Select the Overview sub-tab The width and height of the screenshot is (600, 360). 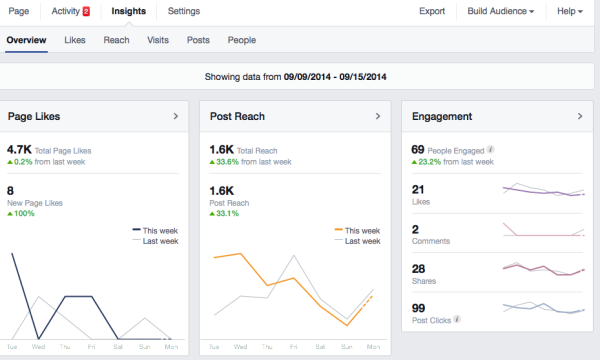pyautogui.click(x=26, y=40)
